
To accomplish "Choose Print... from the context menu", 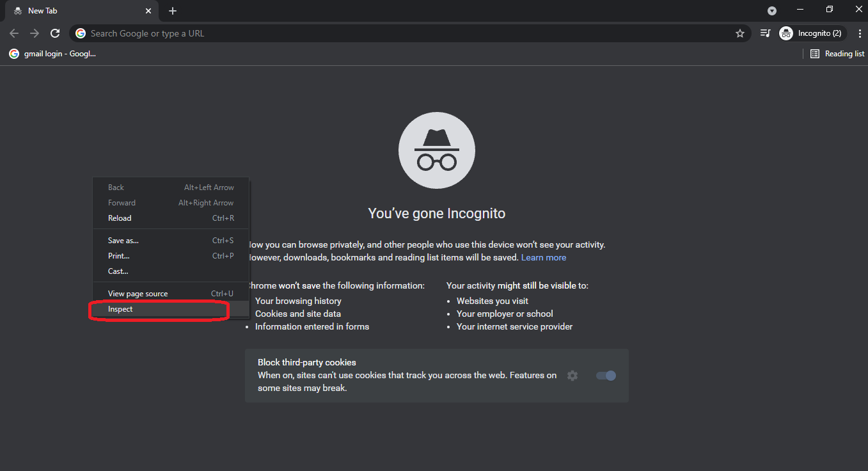I will (x=171, y=256).
